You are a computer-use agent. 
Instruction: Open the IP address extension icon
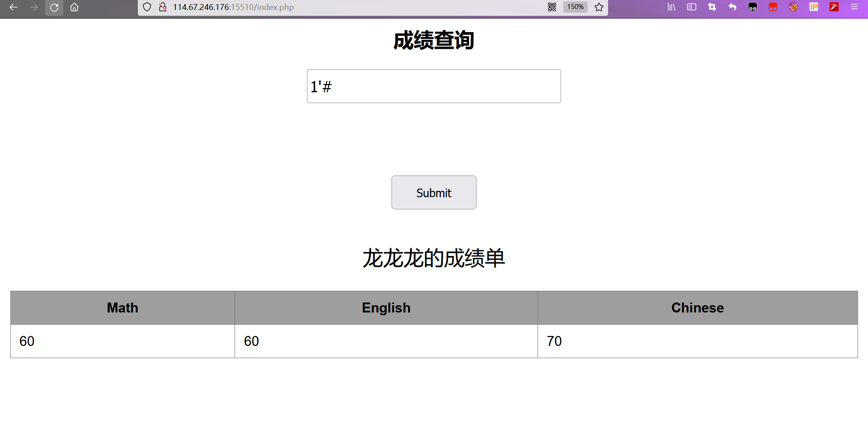pos(814,7)
